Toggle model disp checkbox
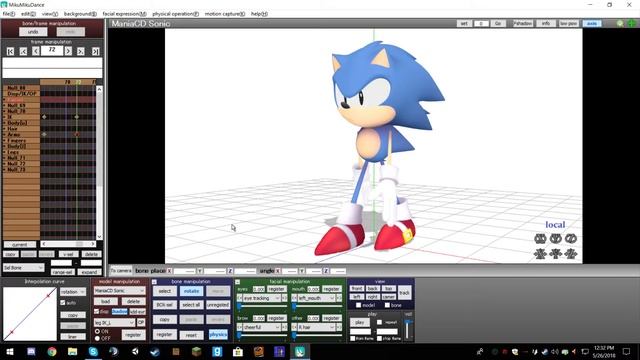 (97, 311)
